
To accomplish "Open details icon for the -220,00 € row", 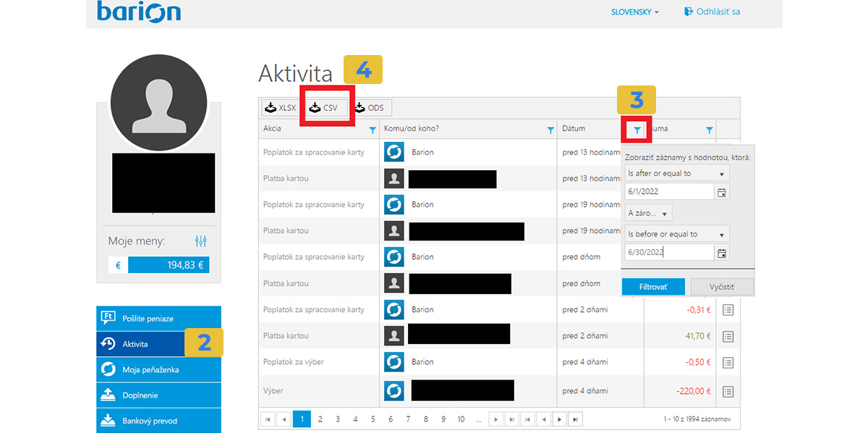I will tap(728, 391).
